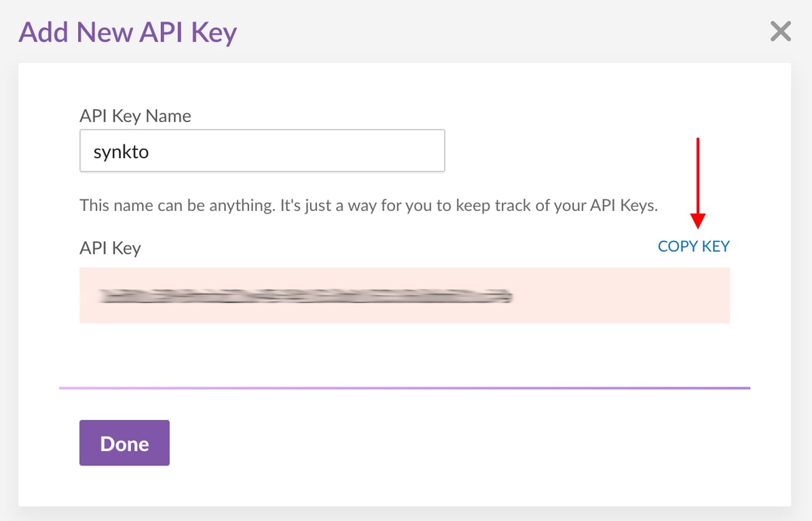Click the 'synkto' text in the name field
The image size is (812, 521).
(x=121, y=152)
